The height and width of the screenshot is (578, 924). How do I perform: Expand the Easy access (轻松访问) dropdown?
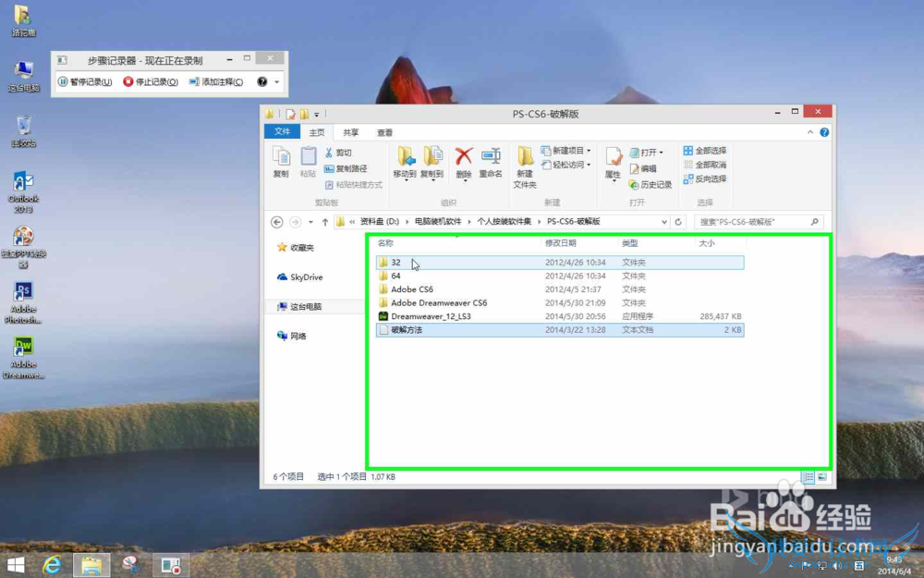(589, 165)
